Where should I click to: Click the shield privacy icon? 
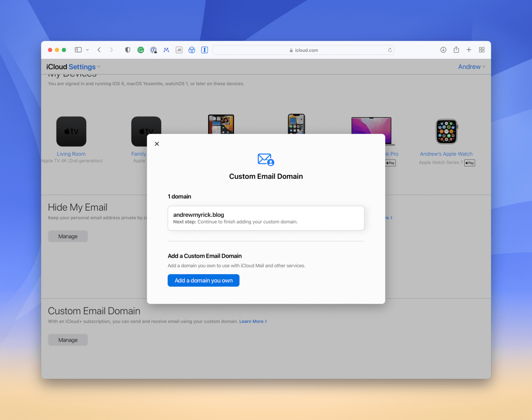(x=127, y=50)
